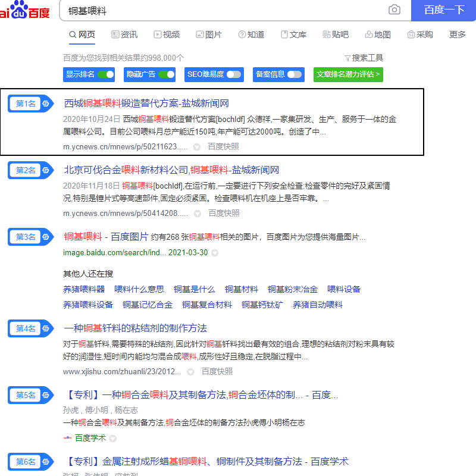Search related term 铜基复合材料
Screen dimensions: 476x476
tap(207, 305)
